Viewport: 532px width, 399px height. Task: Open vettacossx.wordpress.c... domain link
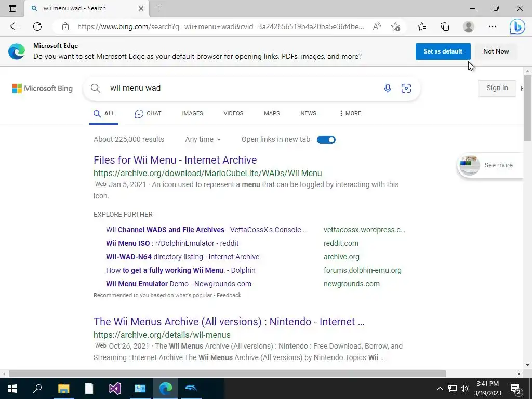[364, 230]
